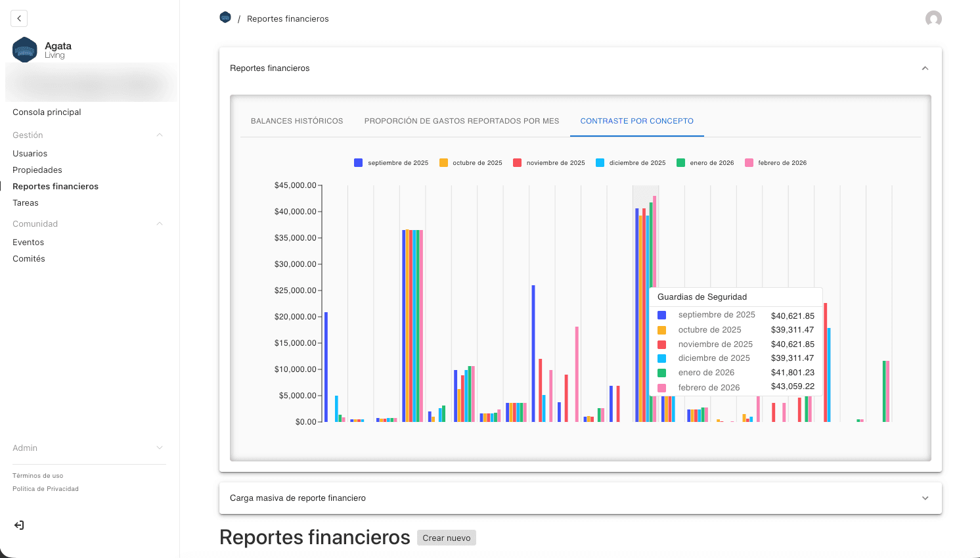Screen dimensions: 980x558
Task: Select Usuarios in the sidebar menu
Action: pyautogui.click(x=29, y=153)
